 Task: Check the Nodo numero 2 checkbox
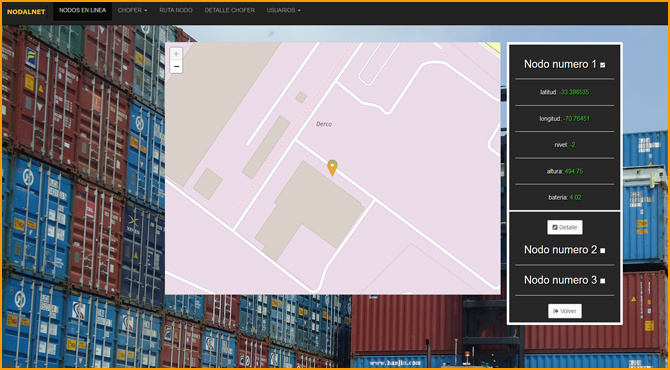(x=602, y=251)
